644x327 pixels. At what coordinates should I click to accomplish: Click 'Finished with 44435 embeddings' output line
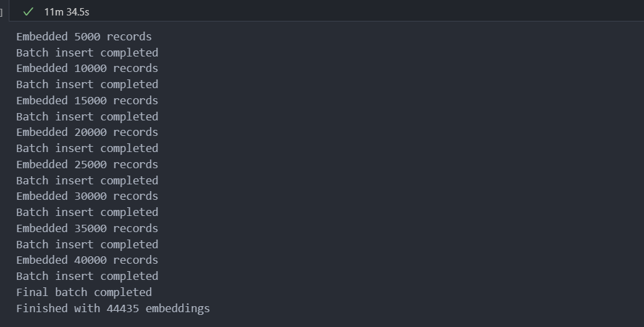pos(113,308)
